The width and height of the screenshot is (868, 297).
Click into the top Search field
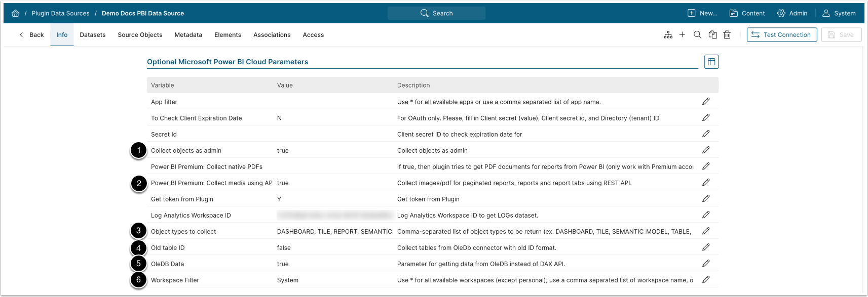436,13
